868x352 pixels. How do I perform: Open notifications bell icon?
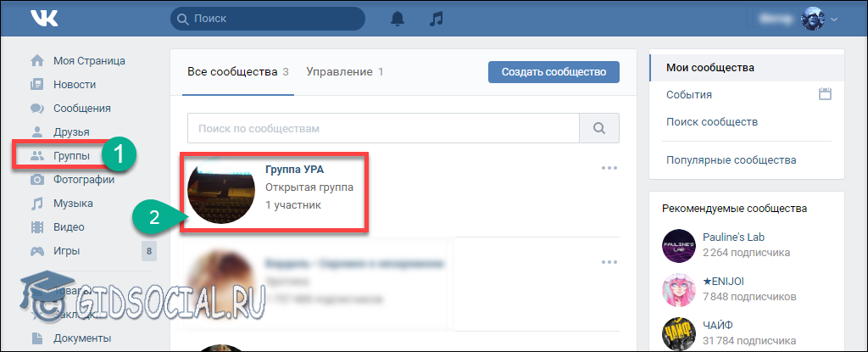398,19
